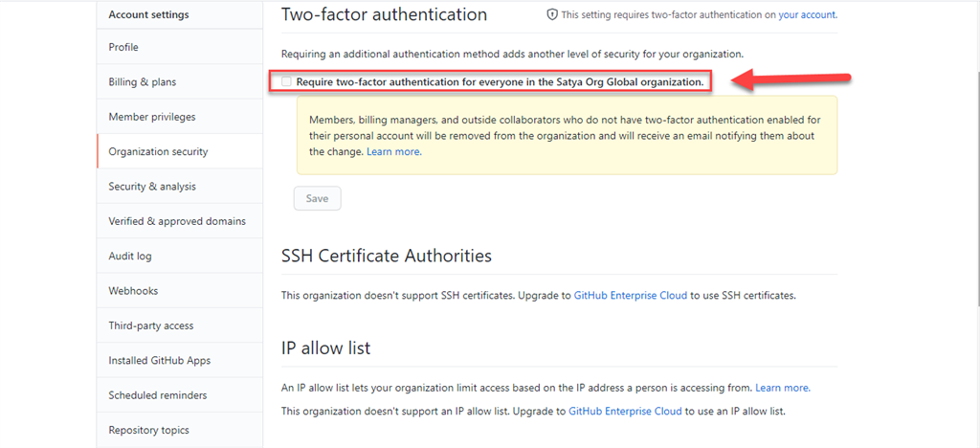Open Security & analysis section
980x448 pixels.
click(x=179, y=187)
